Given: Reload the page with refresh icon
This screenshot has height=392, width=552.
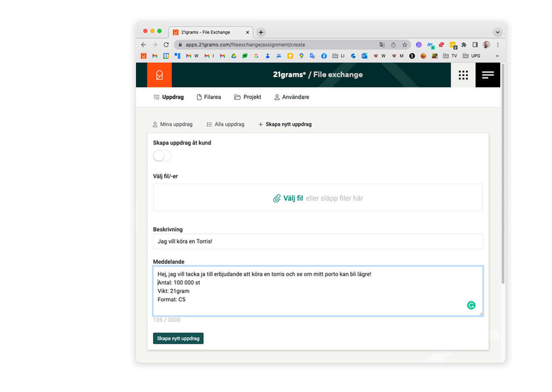Looking at the screenshot, I should (x=166, y=45).
